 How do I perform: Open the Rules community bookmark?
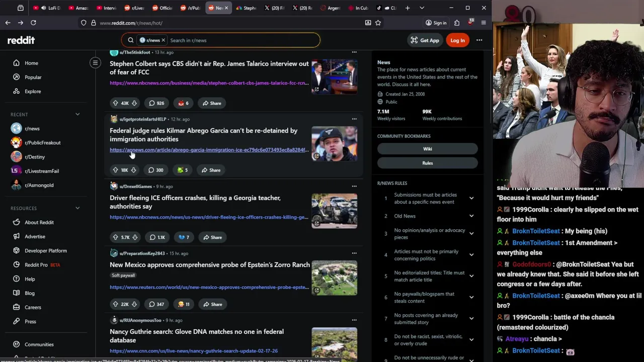pyautogui.click(x=428, y=163)
